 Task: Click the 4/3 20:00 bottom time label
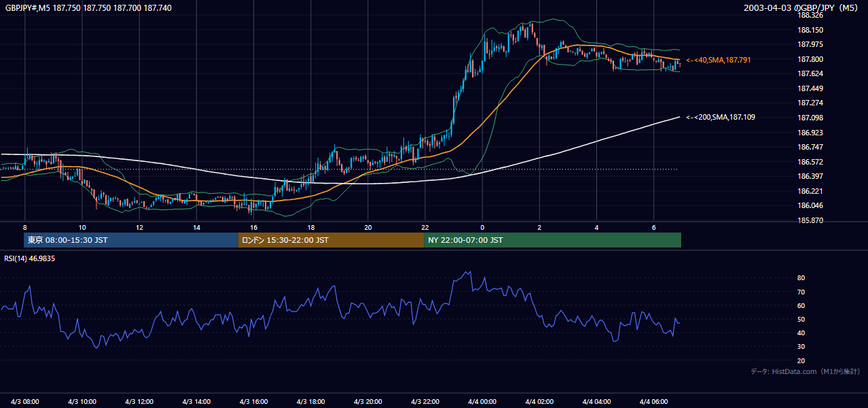point(368,401)
